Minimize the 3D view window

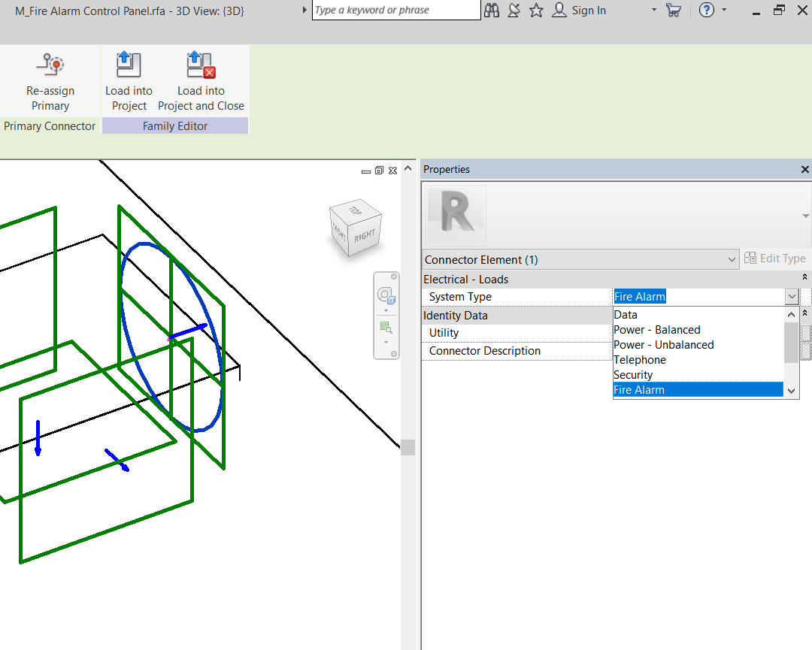pos(366,171)
